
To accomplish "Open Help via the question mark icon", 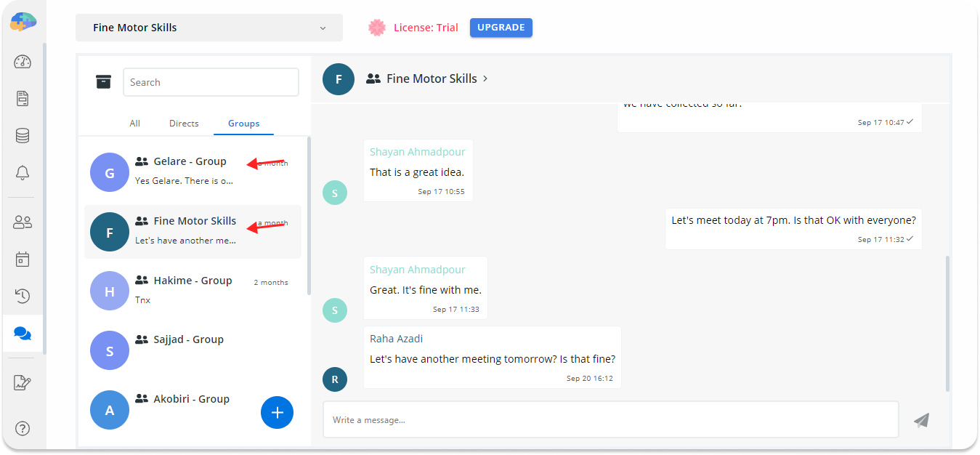I will point(23,428).
